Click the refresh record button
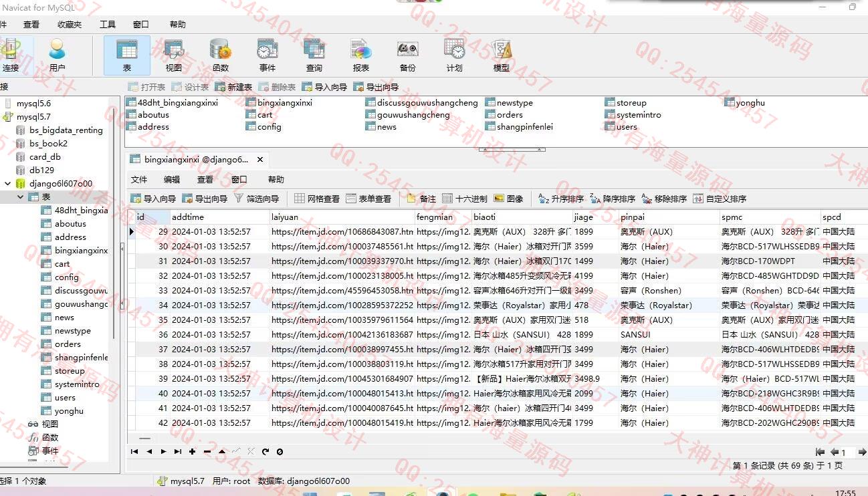868x496 pixels. 265,452
